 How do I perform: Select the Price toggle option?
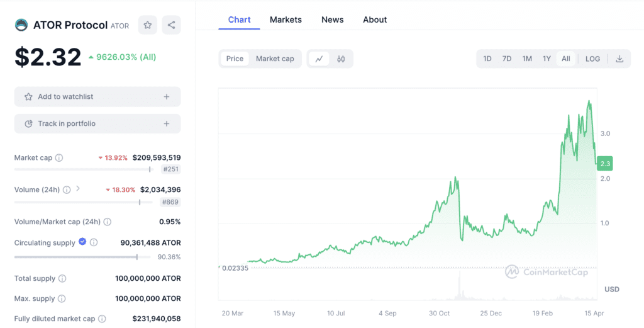(x=235, y=59)
